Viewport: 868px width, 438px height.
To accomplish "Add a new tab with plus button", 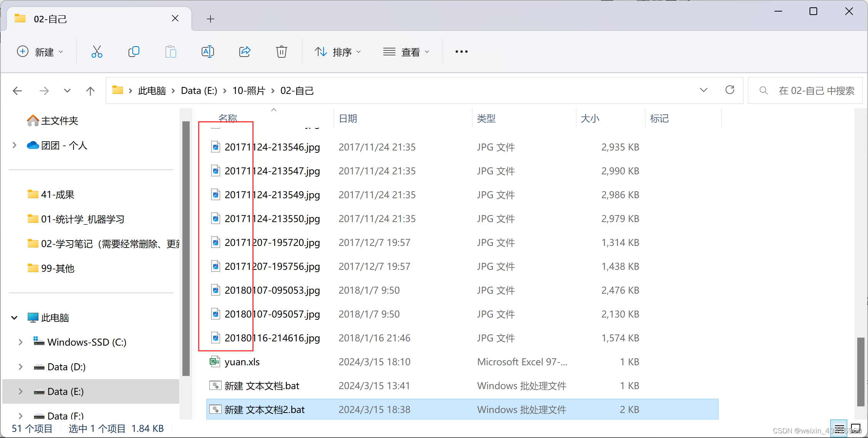I will [x=210, y=19].
